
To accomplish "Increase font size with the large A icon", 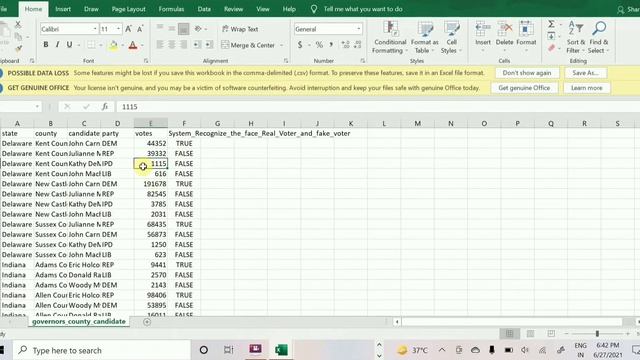I will click(129, 29).
